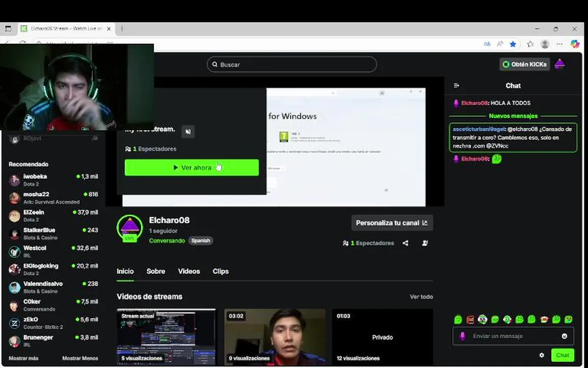Image resolution: width=588 pixels, height=368 pixels.
Task: Open a new browser tab
Action: pyautogui.click(x=122, y=29)
